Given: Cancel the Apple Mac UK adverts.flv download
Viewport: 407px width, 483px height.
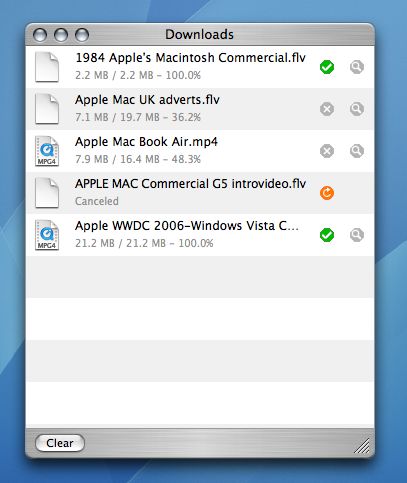Looking at the screenshot, I should coord(327,109).
